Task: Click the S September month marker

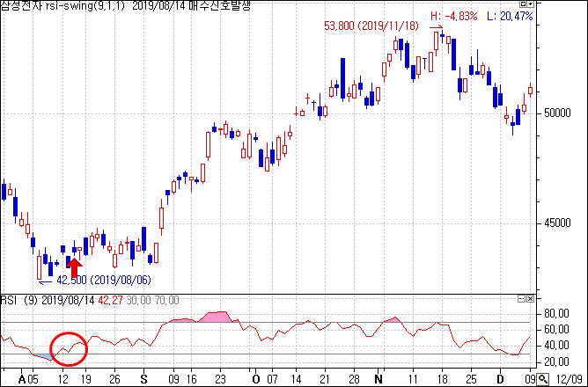Action: 144,379
